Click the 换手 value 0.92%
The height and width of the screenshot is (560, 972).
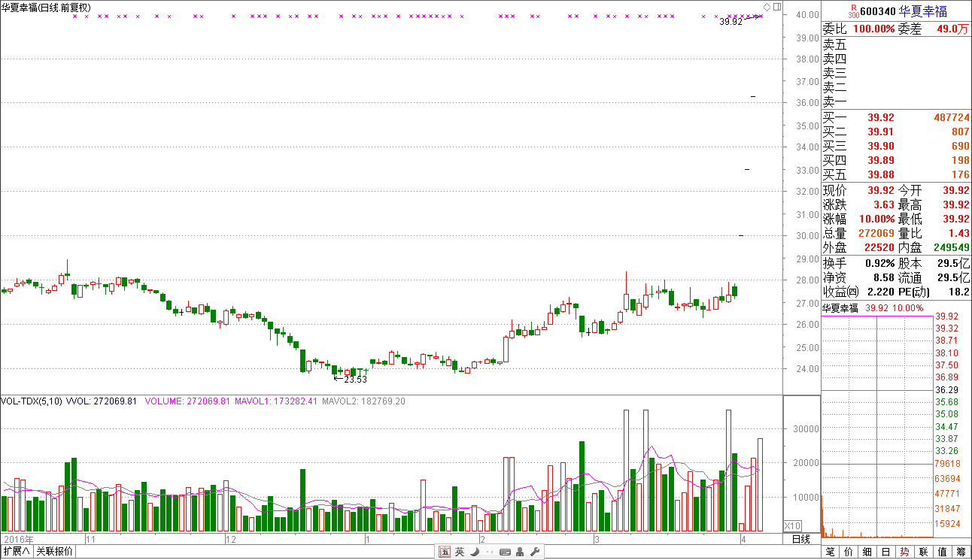point(879,264)
